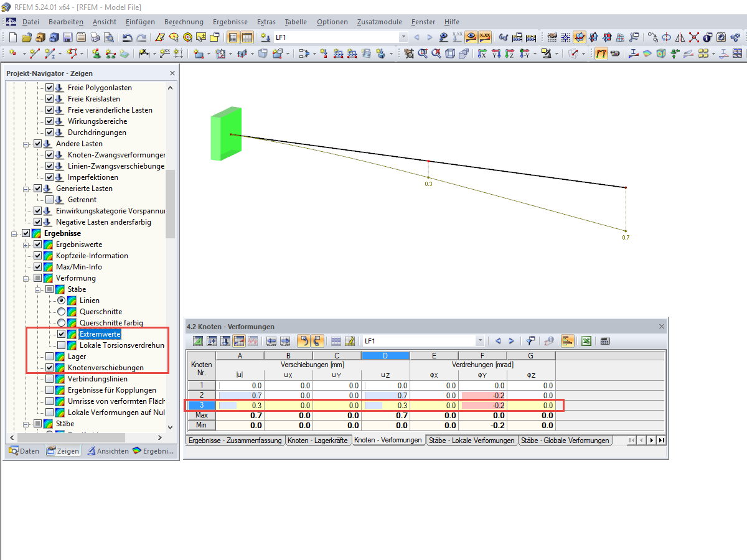Image resolution: width=747 pixels, height=560 pixels.
Task: Switch to Knoten - Lagerkräfte tab
Action: click(317, 440)
